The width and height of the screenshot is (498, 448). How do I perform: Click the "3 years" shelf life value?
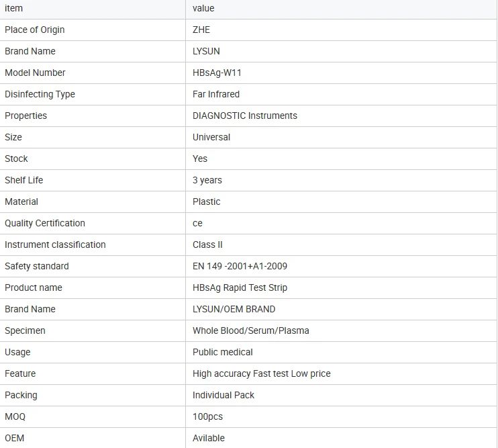207,180
